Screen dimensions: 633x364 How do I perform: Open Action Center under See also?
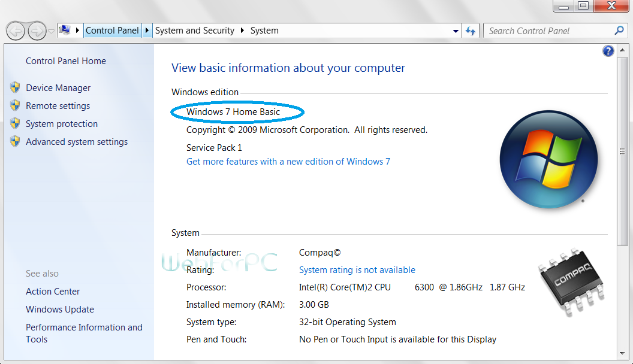(x=53, y=292)
